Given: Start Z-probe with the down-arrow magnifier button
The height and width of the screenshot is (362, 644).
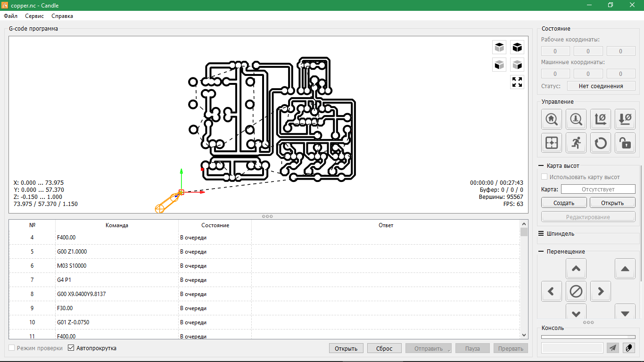Looking at the screenshot, I should click(576, 119).
